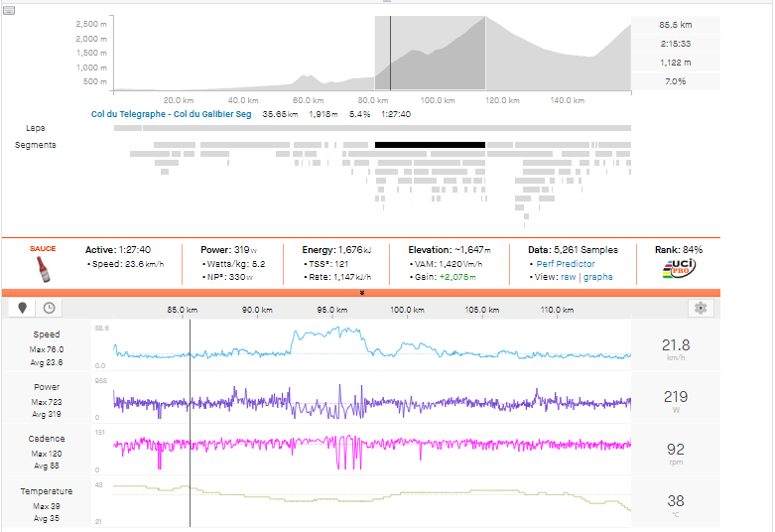Click the UCI Pro rank badge
Screen dimensions: 775x532
pos(681,269)
